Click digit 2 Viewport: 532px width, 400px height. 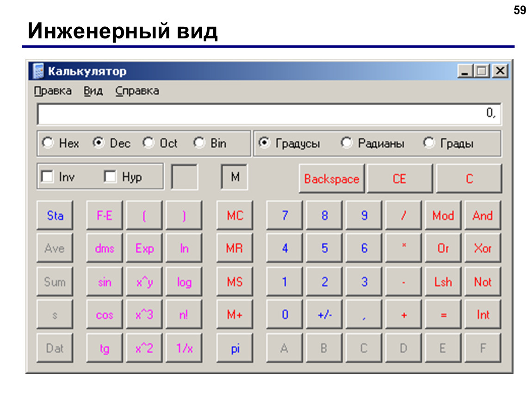(324, 281)
